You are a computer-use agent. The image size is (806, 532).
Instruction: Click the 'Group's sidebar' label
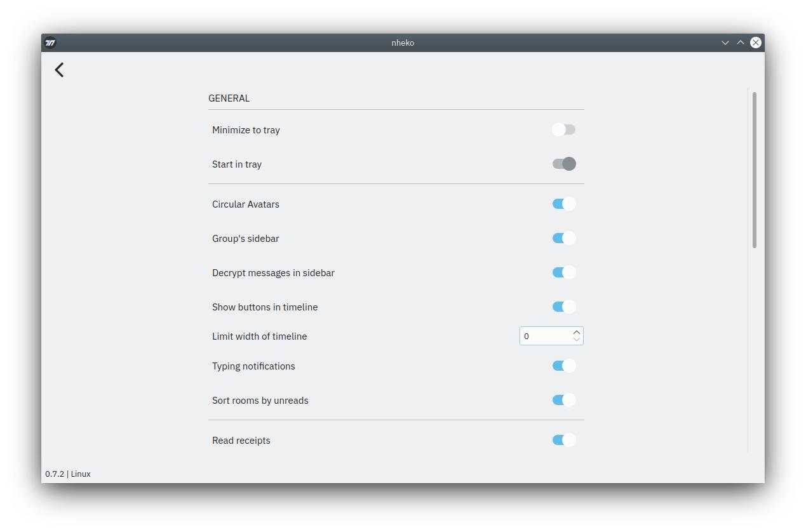coord(245,239)
